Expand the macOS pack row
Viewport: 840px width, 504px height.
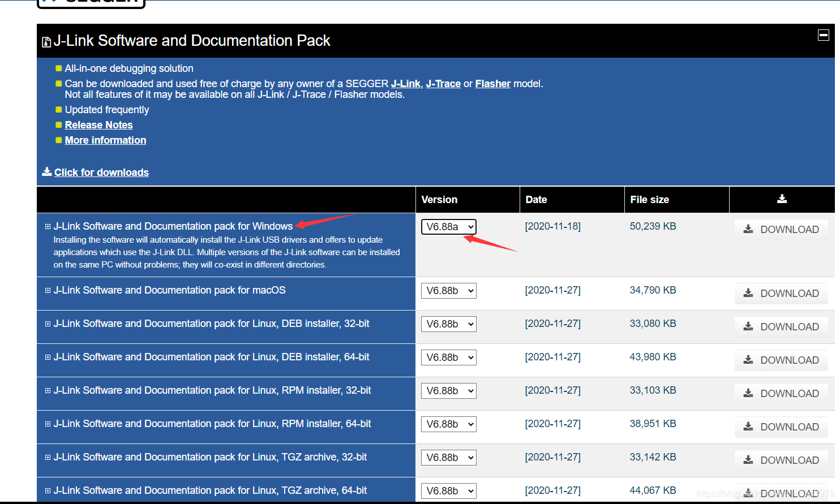tap(48, 290)
